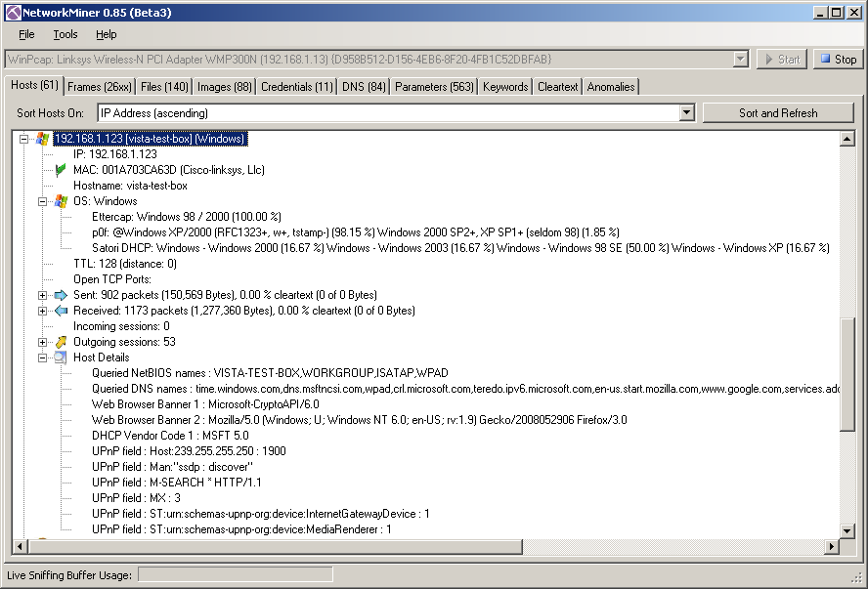Switch to the Credentials (11) tab
The image size is (868, 589).
click(297, 87)
